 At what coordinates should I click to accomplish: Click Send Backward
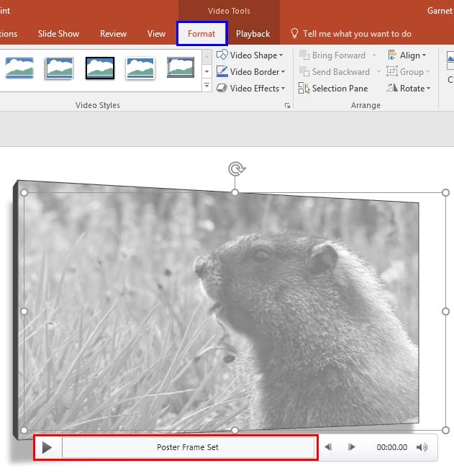(x=335, y=72)
